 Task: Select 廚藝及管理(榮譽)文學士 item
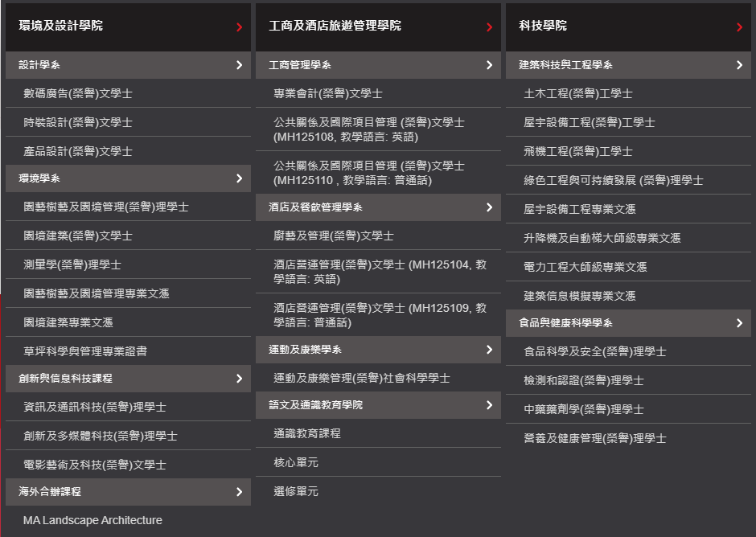tap(333, 236)
